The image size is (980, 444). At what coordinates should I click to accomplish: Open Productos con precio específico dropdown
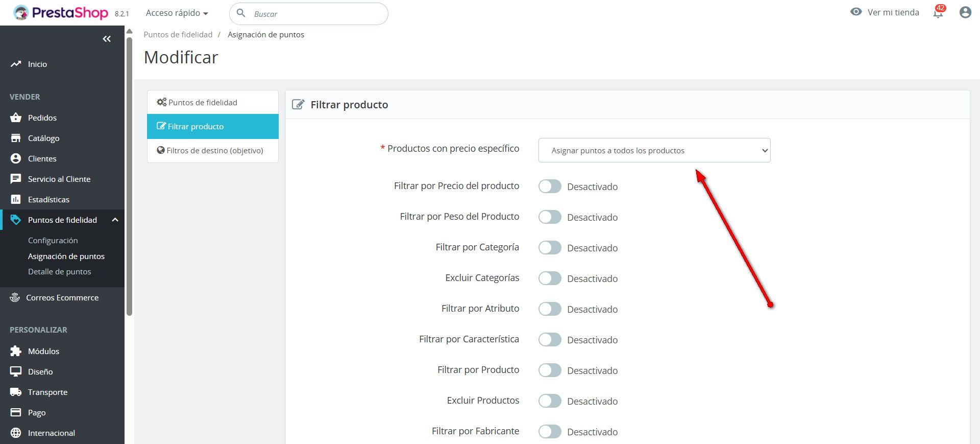coord(654,150)
